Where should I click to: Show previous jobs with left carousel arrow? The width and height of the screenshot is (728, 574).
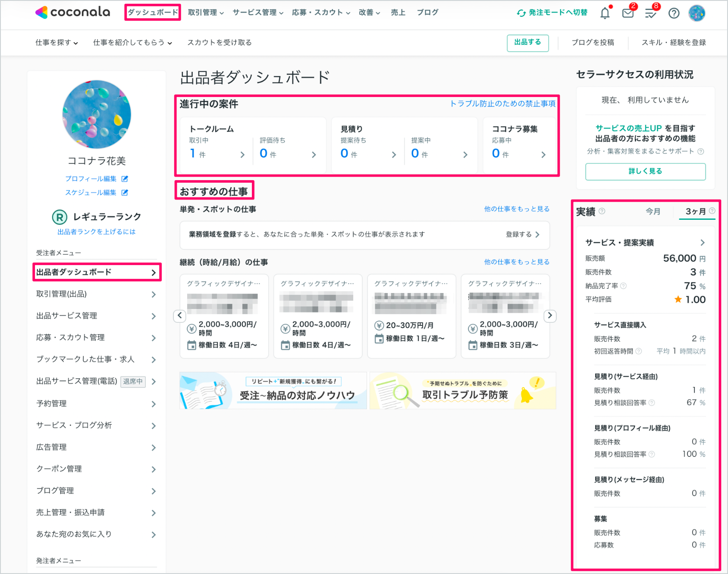pos(180,315)
